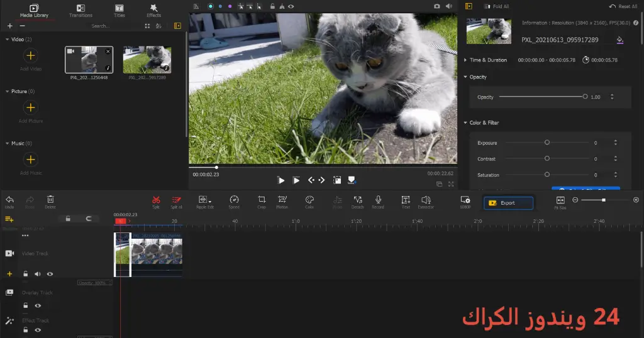The height and width of the screenshot is (338, 644).
Task: Open the Motion tool
Action: click(x=282, y=202)
